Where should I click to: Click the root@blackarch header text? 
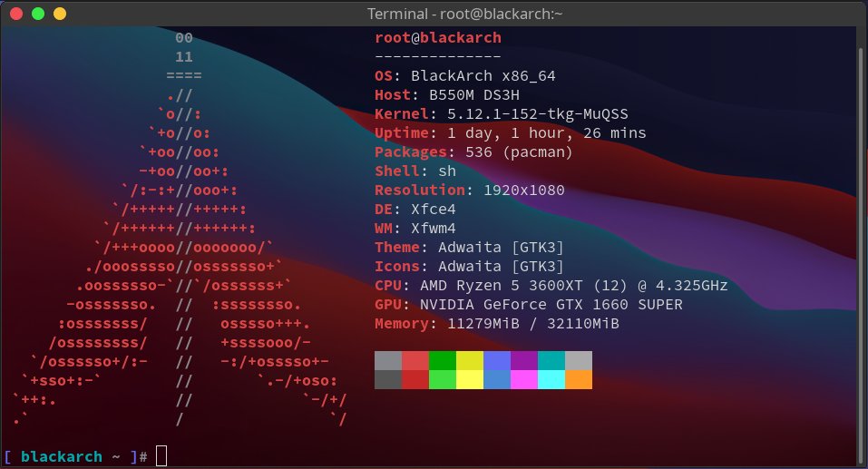438,38
